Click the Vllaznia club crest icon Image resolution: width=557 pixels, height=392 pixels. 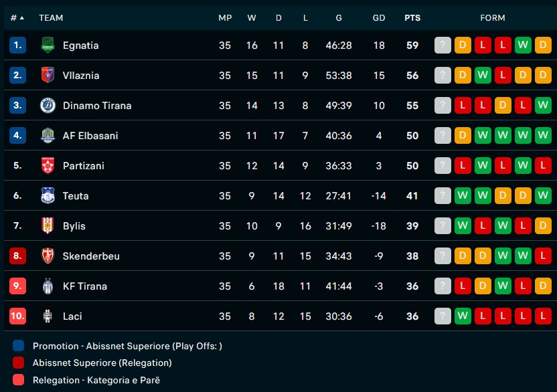tap(47, 76)
